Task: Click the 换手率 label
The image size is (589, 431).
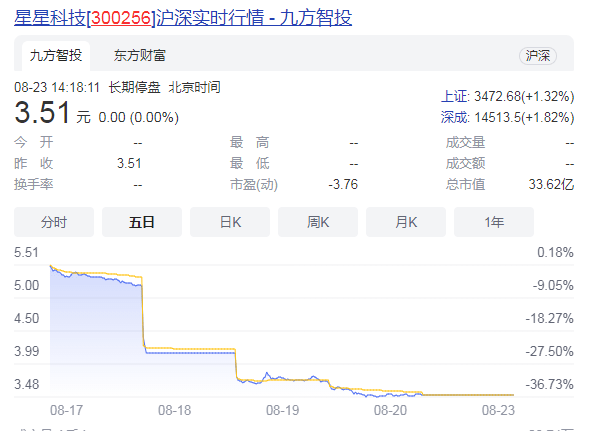Action: [33, 184]
